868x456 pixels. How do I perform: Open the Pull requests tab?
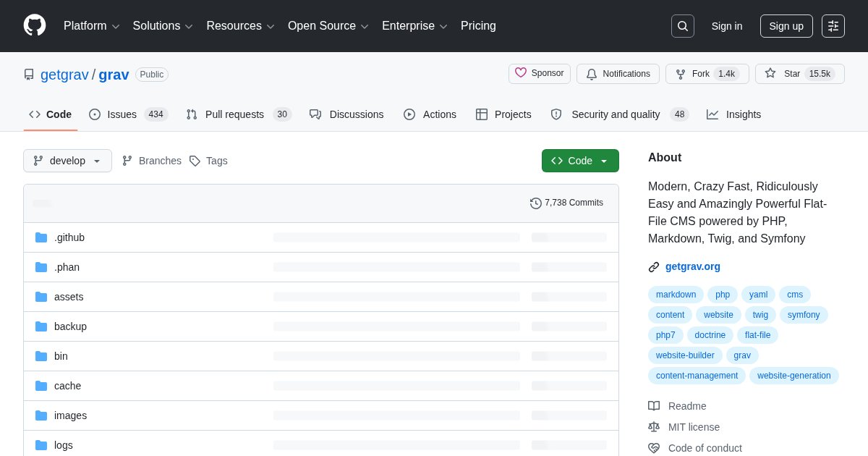click(x=239, y=114)
